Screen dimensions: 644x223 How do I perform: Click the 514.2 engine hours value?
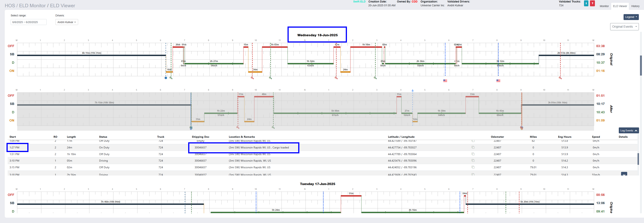coord(565,161)
